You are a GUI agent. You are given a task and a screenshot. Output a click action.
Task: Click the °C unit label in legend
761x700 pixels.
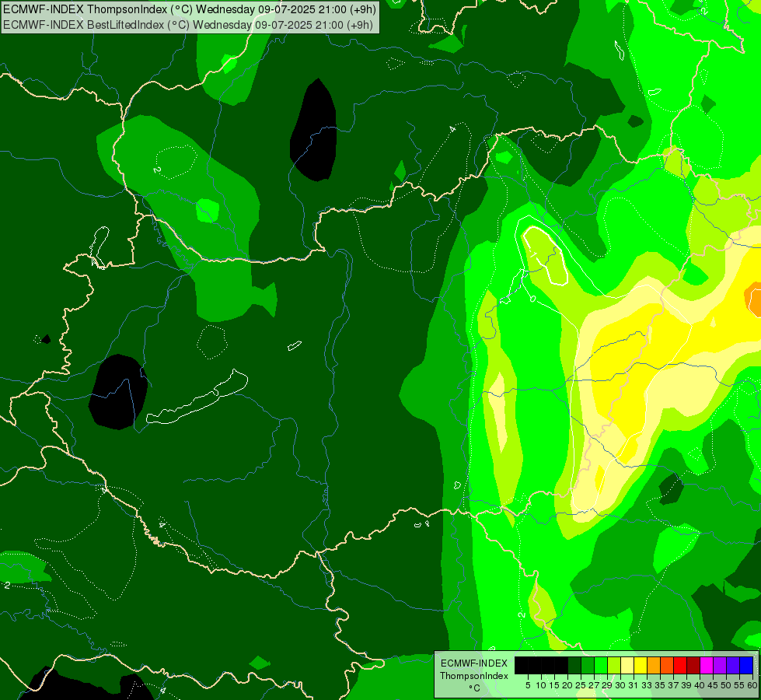point(475,688)
